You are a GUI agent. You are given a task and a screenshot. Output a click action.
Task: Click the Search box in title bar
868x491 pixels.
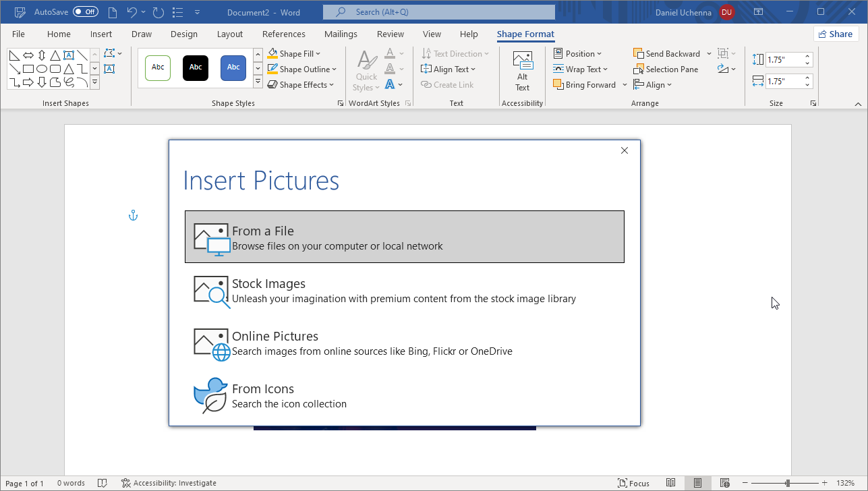(x=438, y=12)
